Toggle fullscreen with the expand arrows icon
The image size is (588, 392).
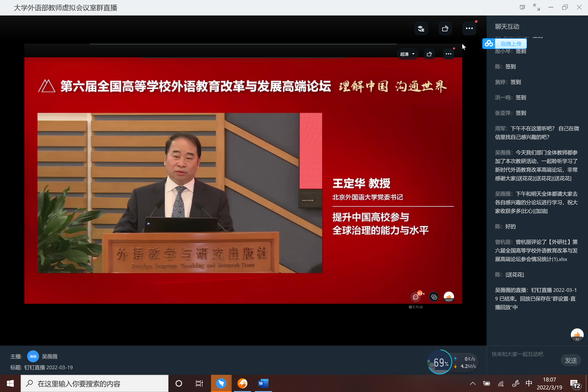pyautogui.click(x=536, y=7)
